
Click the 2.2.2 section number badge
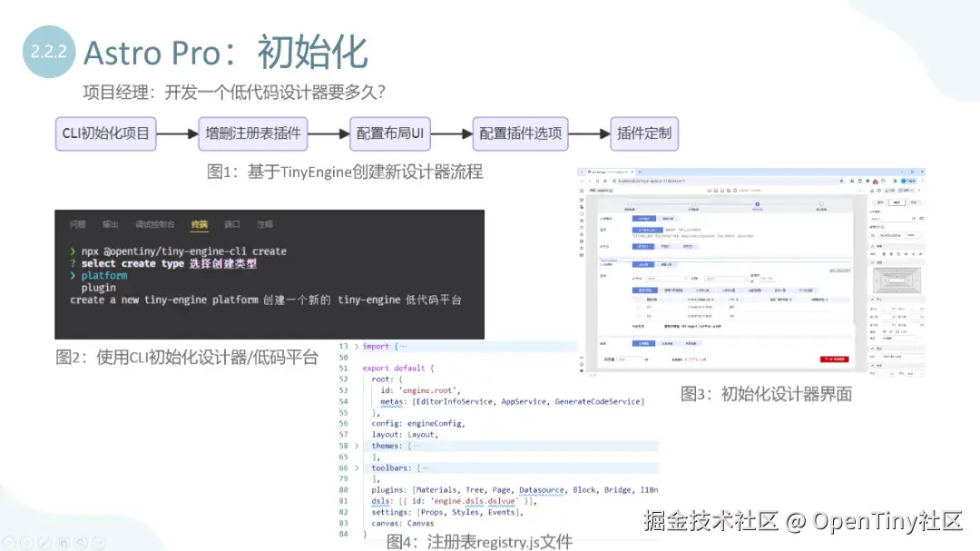coord(49,51)
